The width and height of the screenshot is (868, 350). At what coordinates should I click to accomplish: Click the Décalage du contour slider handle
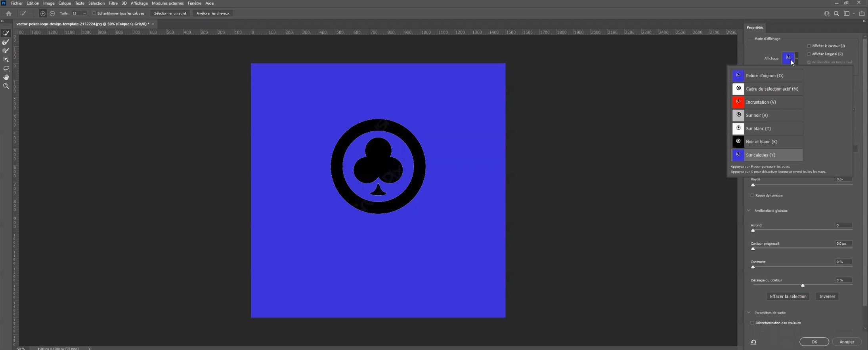point(803,285)
